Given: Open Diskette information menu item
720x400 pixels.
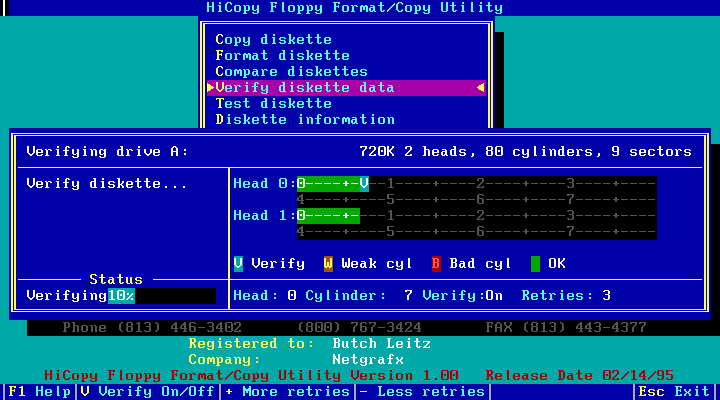Looking at the screenshot, I should coord(305,120).
